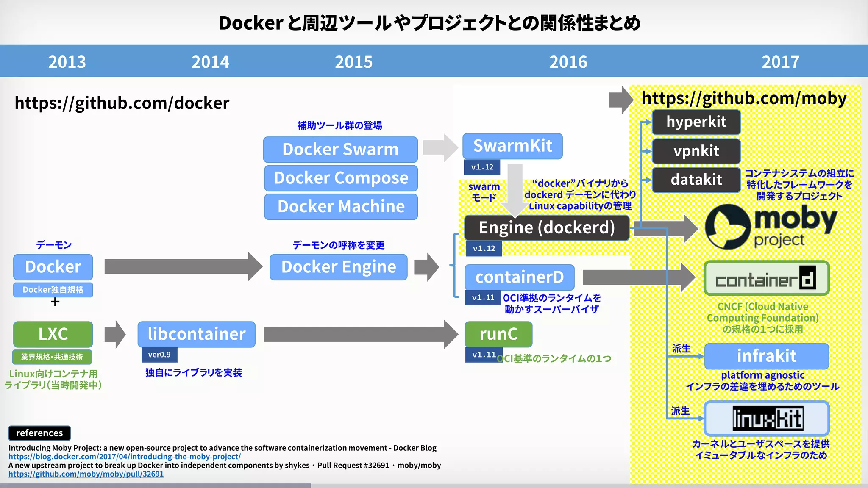Viewport: 868px width, 488px height.
Task: Click the Docker Compose box
Action: click(341, 178)
